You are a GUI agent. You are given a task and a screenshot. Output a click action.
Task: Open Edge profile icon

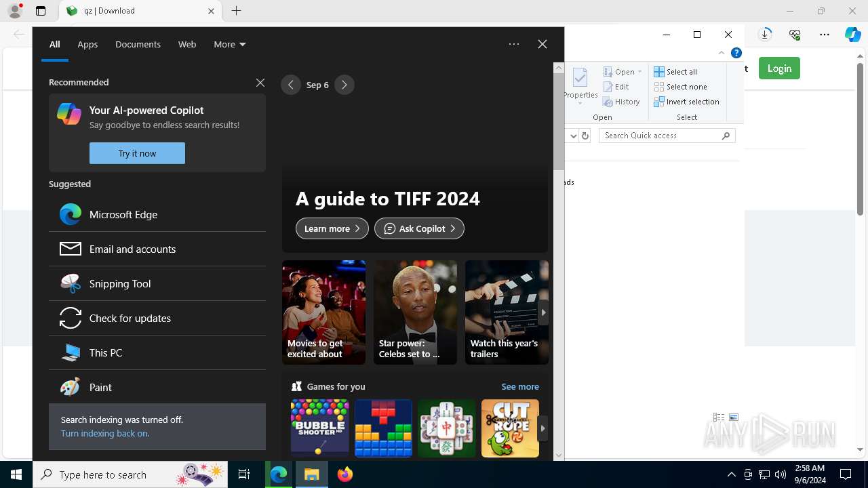click(x=15, y=11)
